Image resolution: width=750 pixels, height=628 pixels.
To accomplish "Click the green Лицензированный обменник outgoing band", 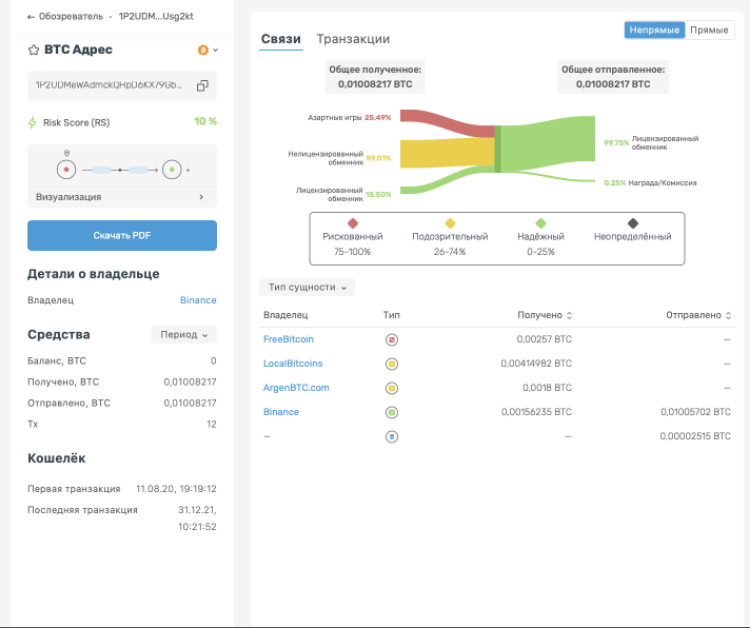I will point(548,142).
